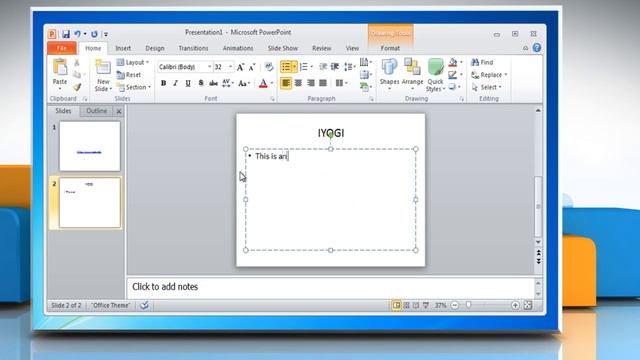Open Change Case menu
Screen dimensions: 640x360
click(x=244, y=83)
